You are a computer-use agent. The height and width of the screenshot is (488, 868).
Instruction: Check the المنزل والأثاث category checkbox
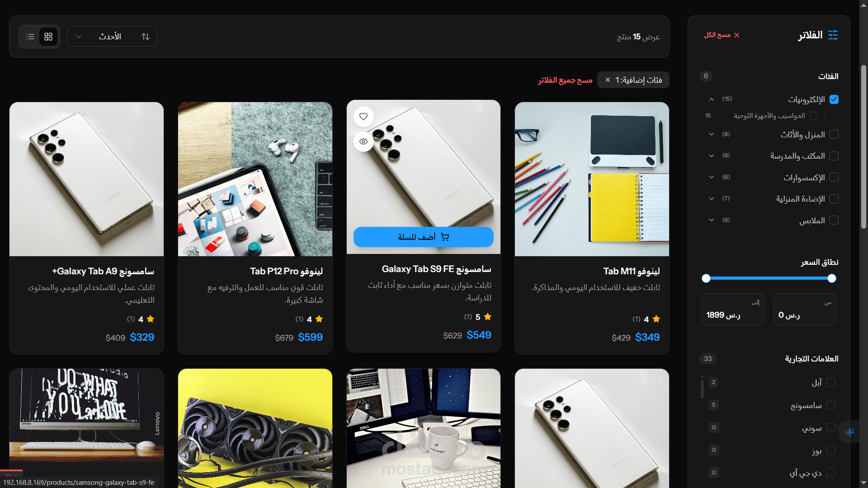834,134
